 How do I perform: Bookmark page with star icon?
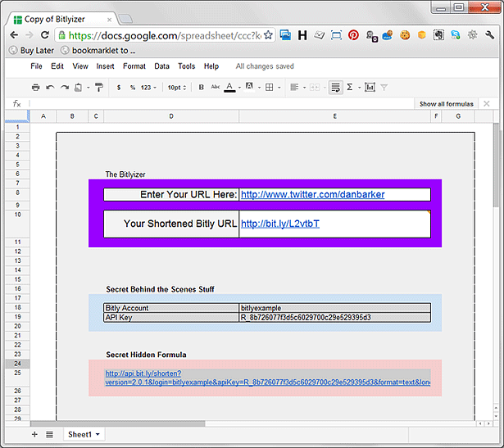(x=268, y=34)
